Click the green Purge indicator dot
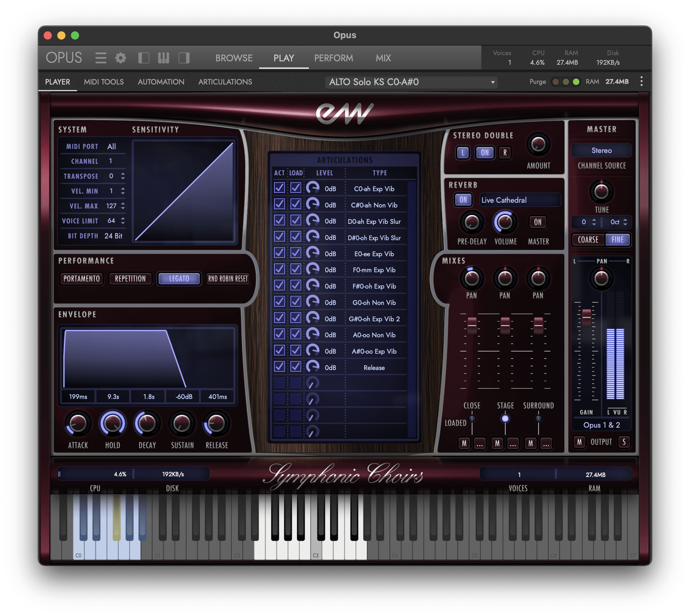690x616 pixels. click(x=576, y=82)
